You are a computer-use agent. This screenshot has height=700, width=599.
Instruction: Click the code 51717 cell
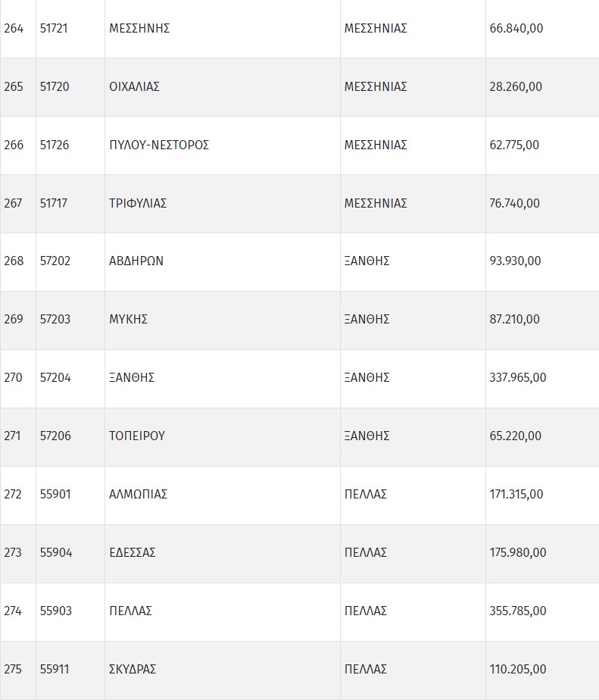pos(54,203)
